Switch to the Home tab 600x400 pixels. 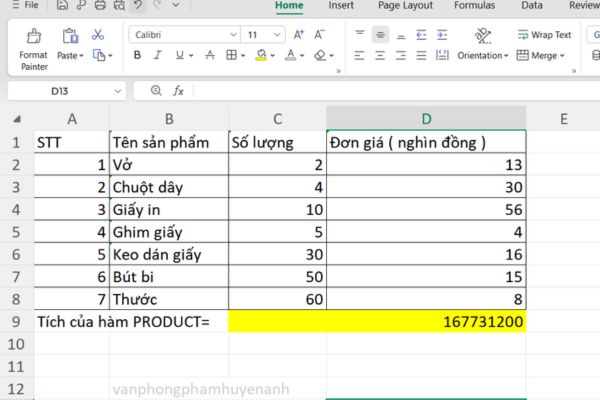[289, 5]
